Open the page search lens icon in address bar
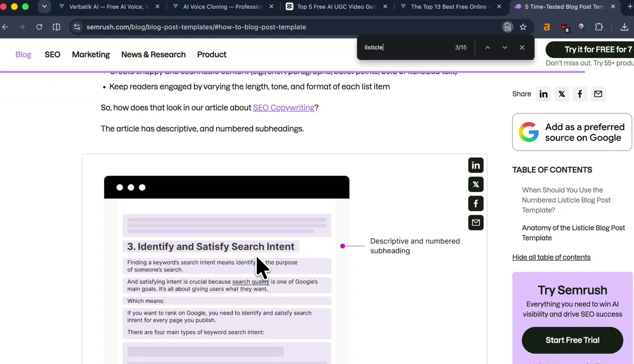Screen dimensions: 634x364 click(508, 27)
